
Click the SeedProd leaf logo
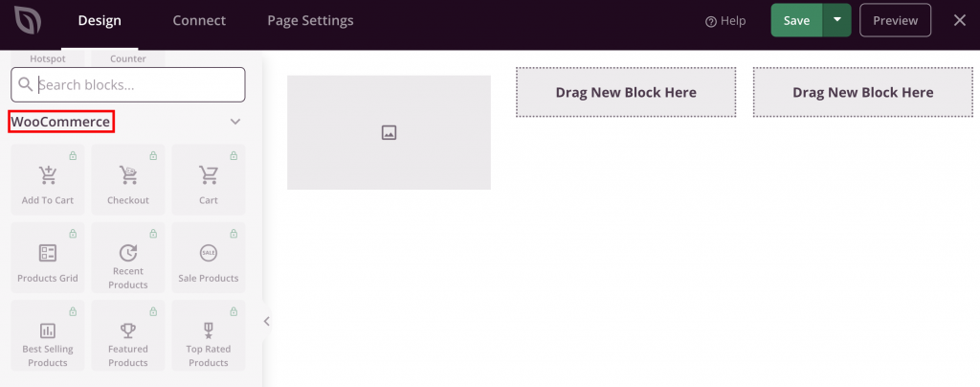[x=30, y=20]
